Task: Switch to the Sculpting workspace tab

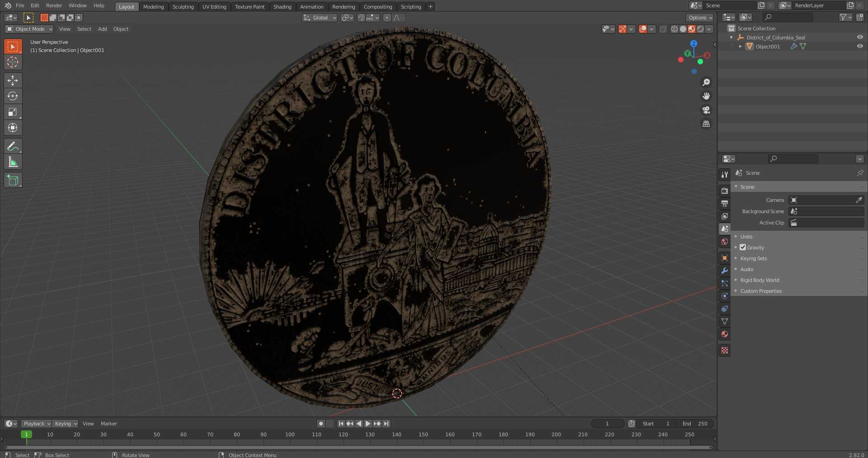Action: 183,7
